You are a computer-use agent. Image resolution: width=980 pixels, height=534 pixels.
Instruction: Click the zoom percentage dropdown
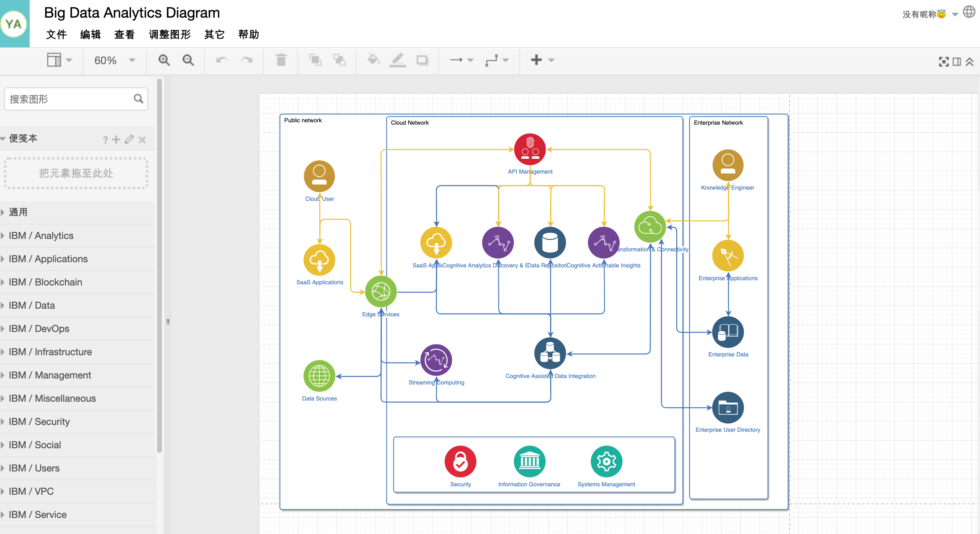(113, 60)
